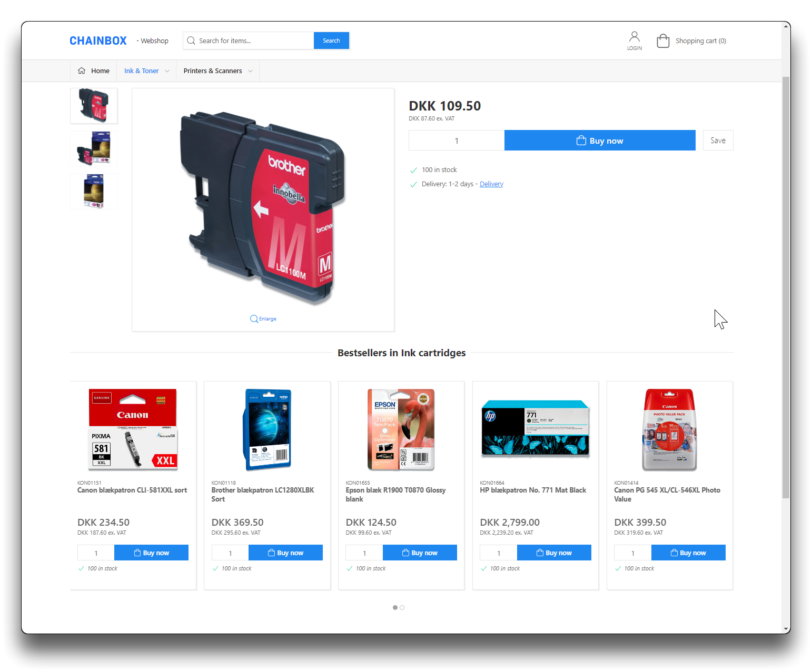
Task: Expand the Ink & Toner dropdown chevron
Action: tap(167, 71)
